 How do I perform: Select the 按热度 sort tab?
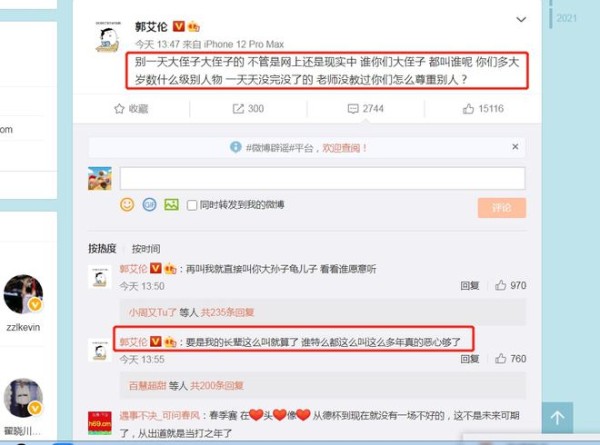pyautogui.click(x=102, y=249)
